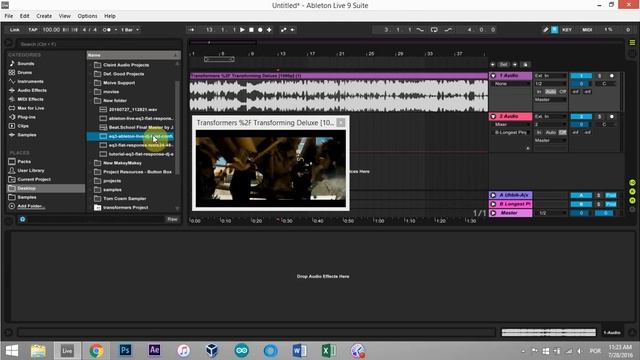
Task: Select Plug-ins category in browser
Action: coord(26,117)
